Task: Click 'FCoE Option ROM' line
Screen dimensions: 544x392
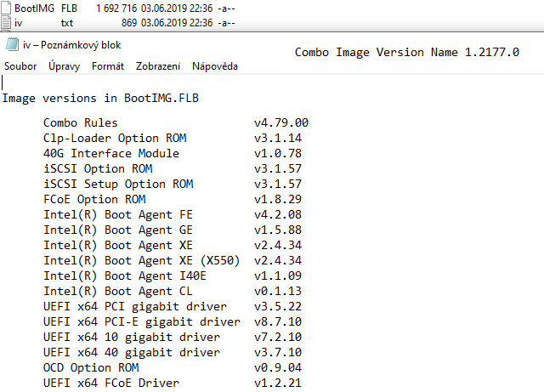Action: [94, 199]
